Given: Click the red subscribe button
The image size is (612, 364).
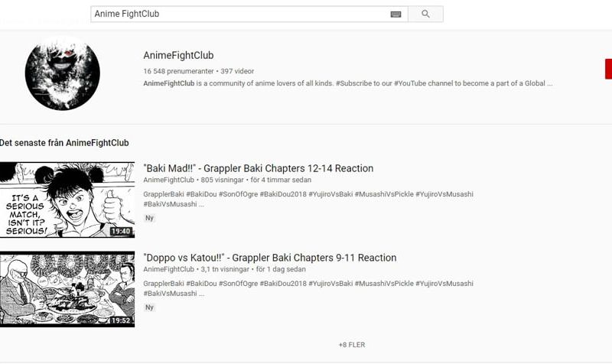Looking at the screenshot, I should click(x=608, y=69).
